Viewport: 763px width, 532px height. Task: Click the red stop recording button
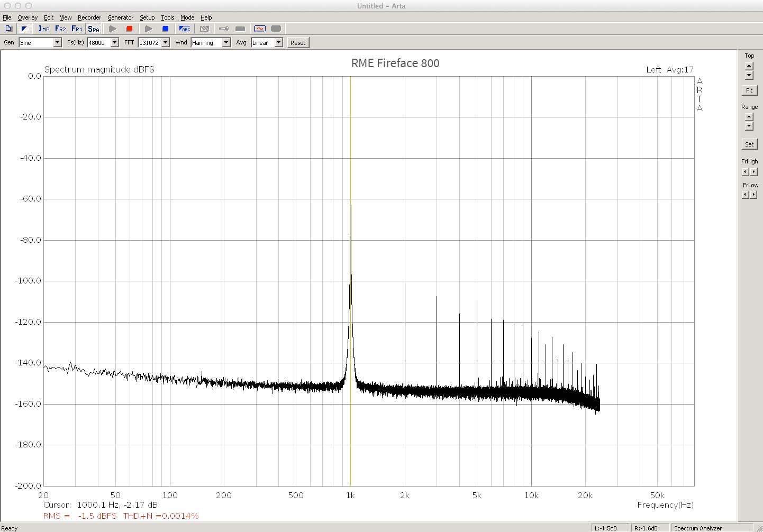coord(129,29)
